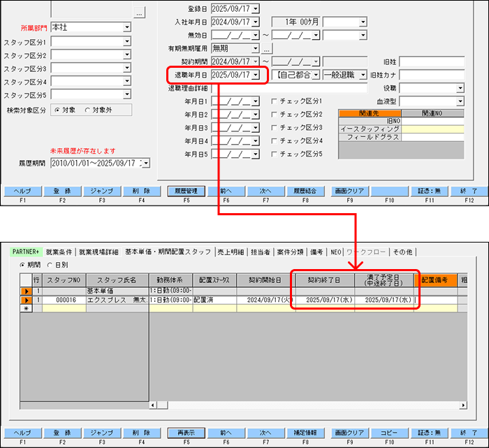Image resolution: width=489 pixels, height=448 pixels.
Task: Click the lower window's 登録 F2 button
Action: (62, 433)
